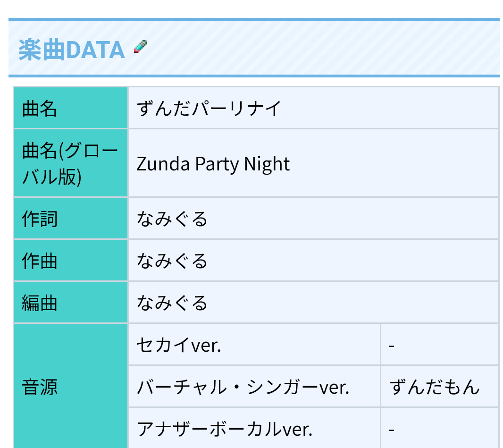Select the 編曲 header cell

tap(71, 303)
